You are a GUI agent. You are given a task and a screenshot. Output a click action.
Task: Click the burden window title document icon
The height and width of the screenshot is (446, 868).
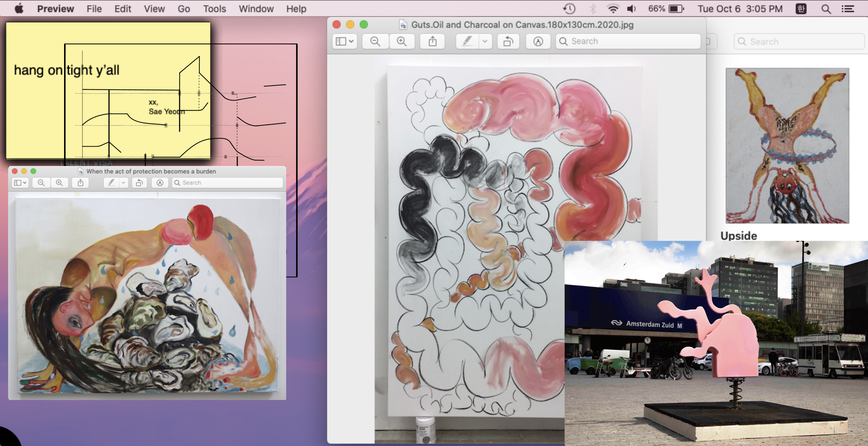pyautogui.click(x=81, y=171)
